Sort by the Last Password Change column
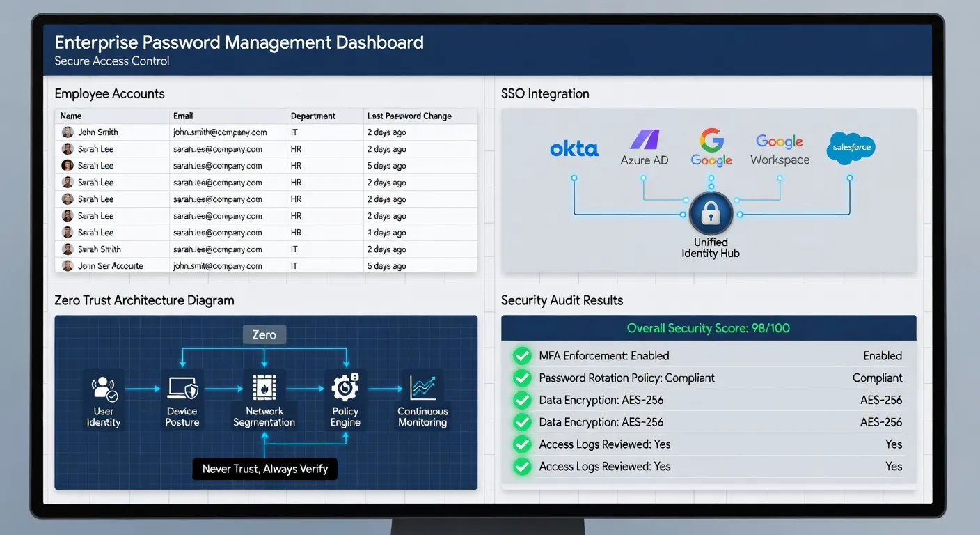980x535 pixels. [409, 116]
